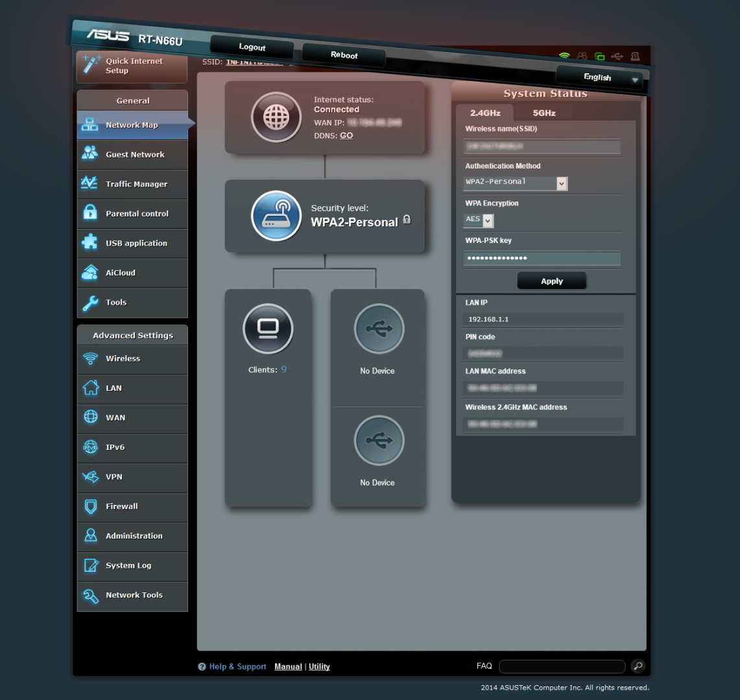Select the router security level icon

point(276,216)
